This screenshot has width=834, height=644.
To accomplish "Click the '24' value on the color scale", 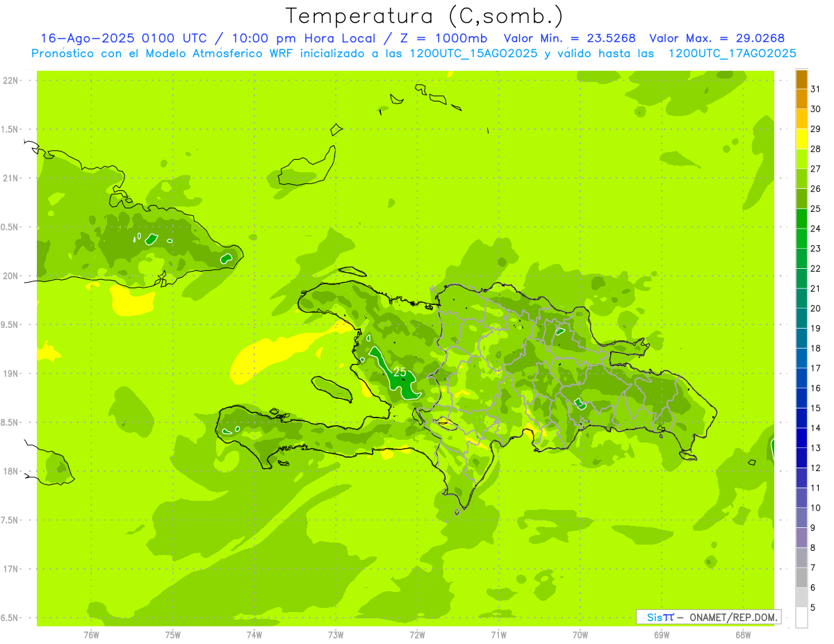I will (816, 229).
